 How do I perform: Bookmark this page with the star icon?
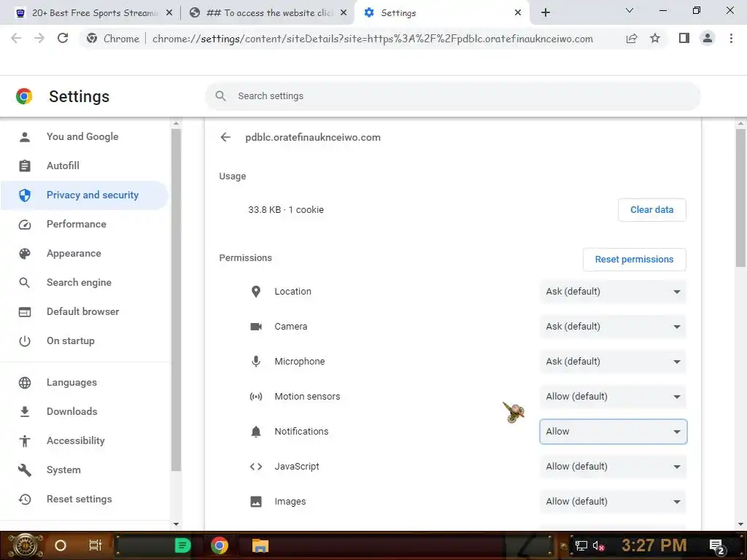click(655, 39)
